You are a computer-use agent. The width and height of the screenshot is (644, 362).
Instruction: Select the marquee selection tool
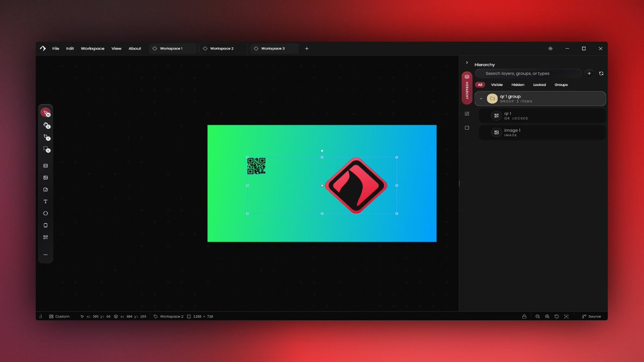[x=46, y=149]
